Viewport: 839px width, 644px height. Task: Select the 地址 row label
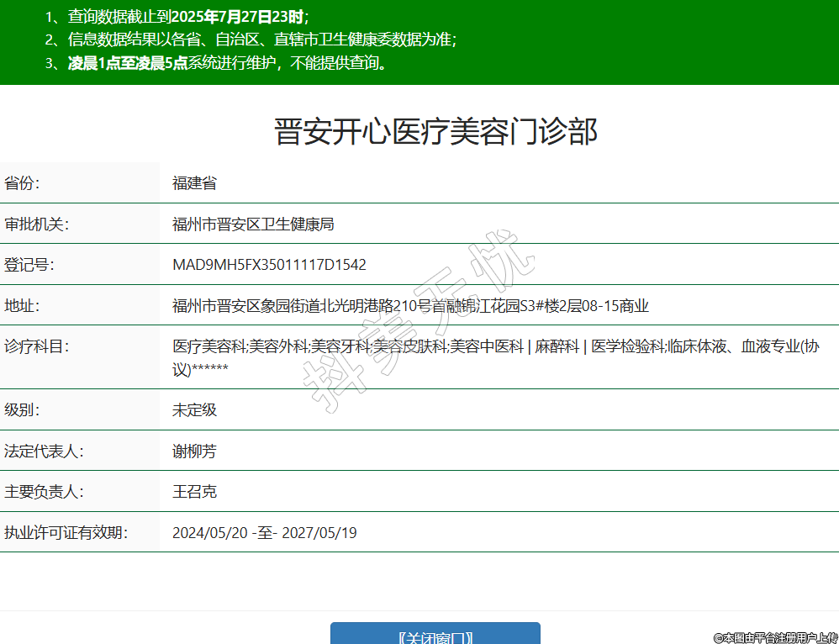(x=23, y=306)
